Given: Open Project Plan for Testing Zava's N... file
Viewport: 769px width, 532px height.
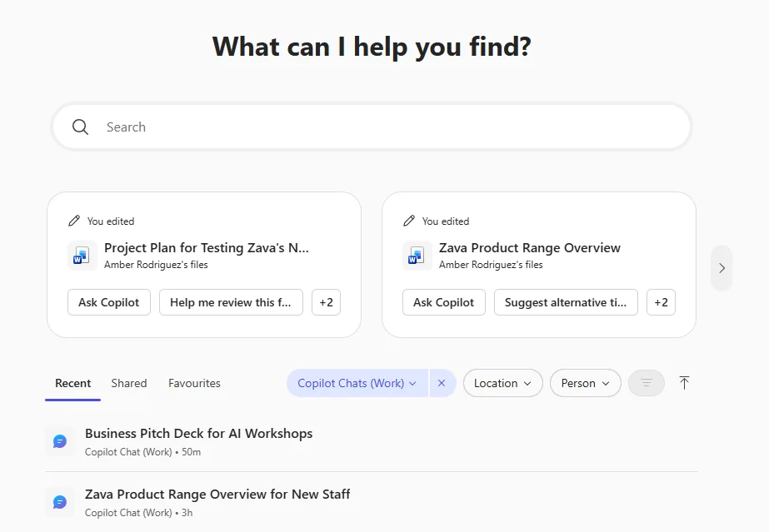Looking at the screenshot, I should pyautogui.click(x=207, y=248).
